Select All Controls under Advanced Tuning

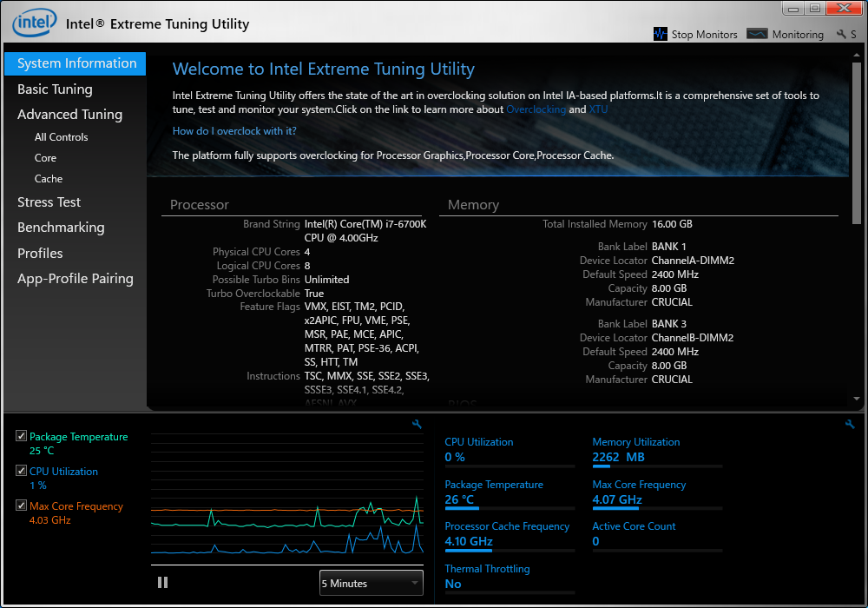(61, 136)
